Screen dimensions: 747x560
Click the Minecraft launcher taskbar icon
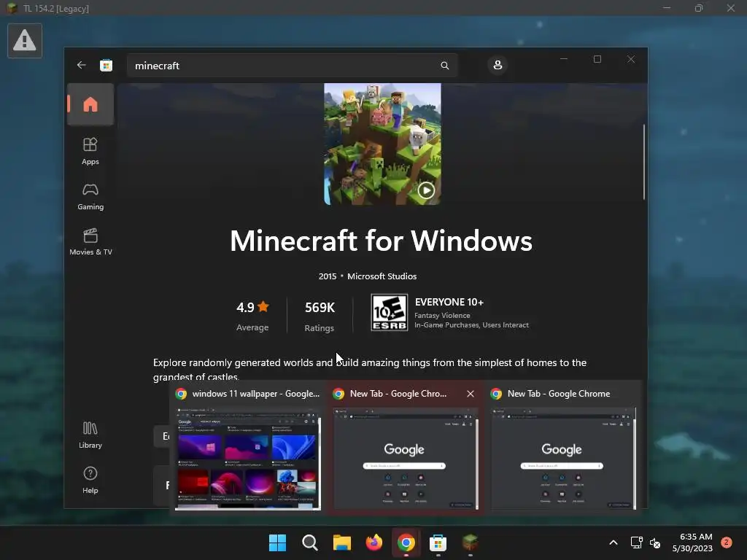point(471,542)
